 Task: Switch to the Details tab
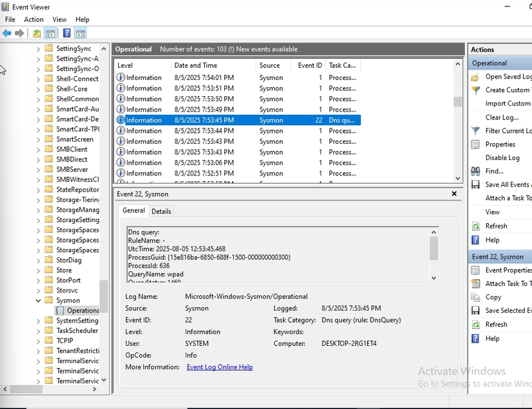click(161, 211)
